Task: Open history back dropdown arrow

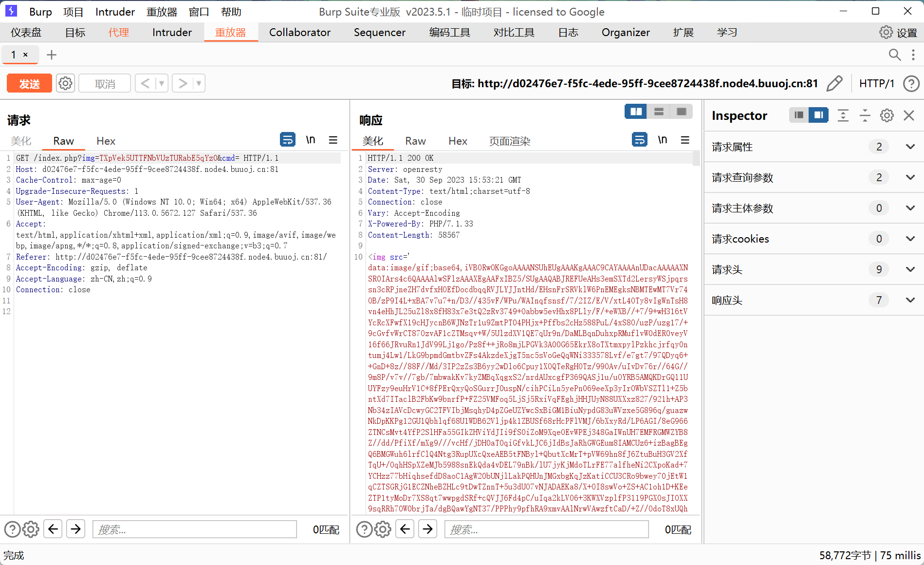Action: (x=162, y=83)
